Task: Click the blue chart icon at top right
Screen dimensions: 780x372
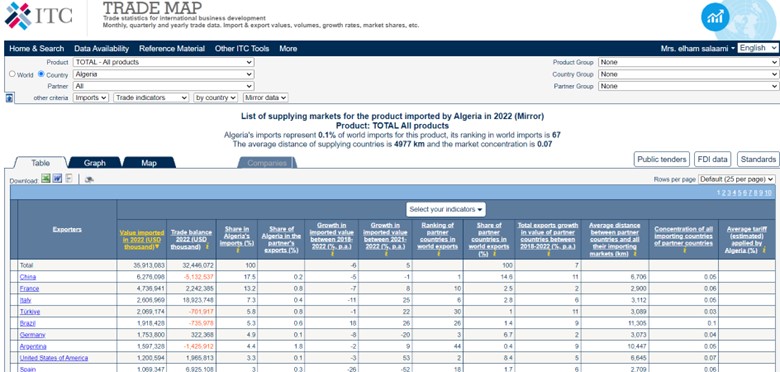Action: pyautogui.click(x=715, y=17)
